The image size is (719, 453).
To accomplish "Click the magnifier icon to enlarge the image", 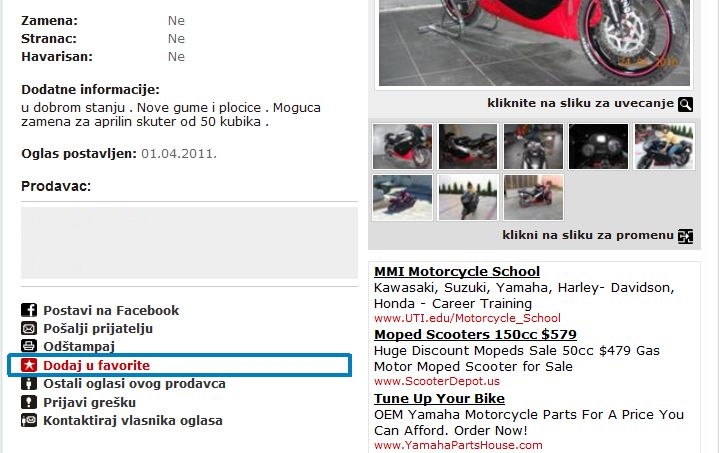I will (x=686, y=105).
